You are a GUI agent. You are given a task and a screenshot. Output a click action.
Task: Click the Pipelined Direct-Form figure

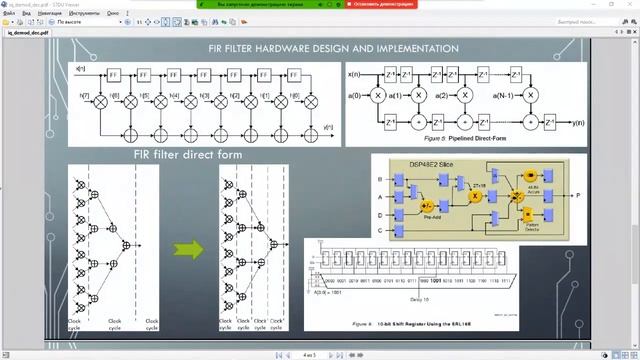click(466, 104)
